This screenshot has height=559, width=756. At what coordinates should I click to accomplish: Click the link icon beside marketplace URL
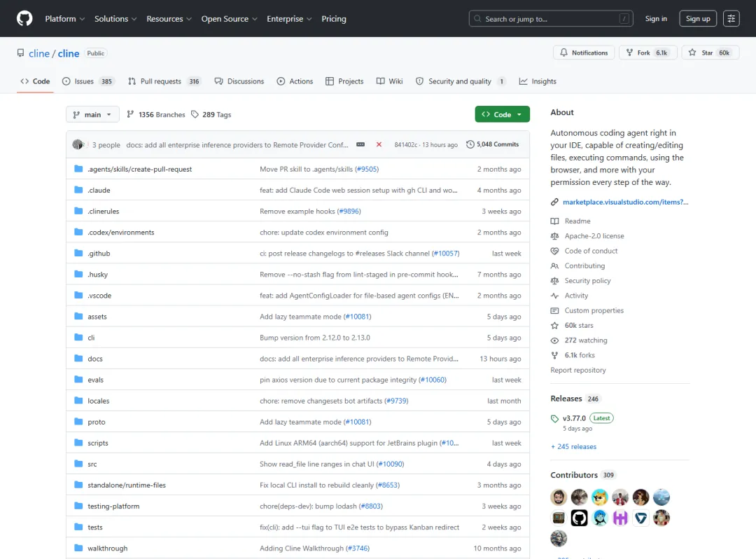554,202
